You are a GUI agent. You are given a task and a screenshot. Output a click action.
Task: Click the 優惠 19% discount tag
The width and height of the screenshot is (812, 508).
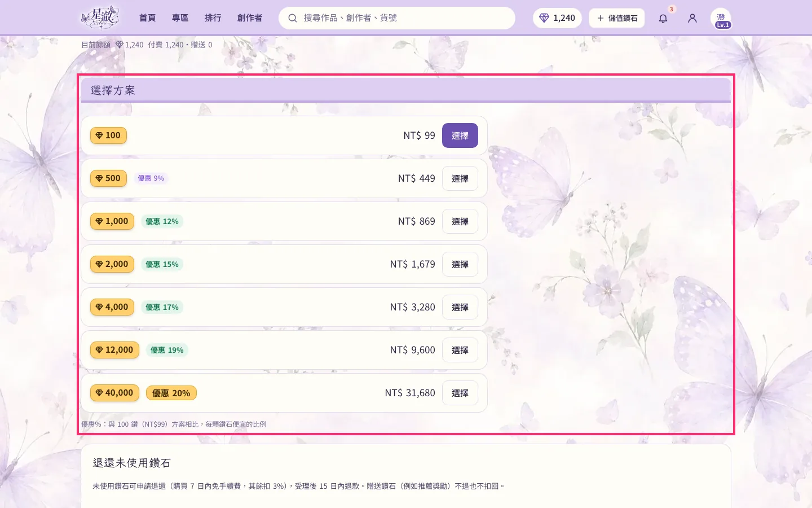click(167, 350)
